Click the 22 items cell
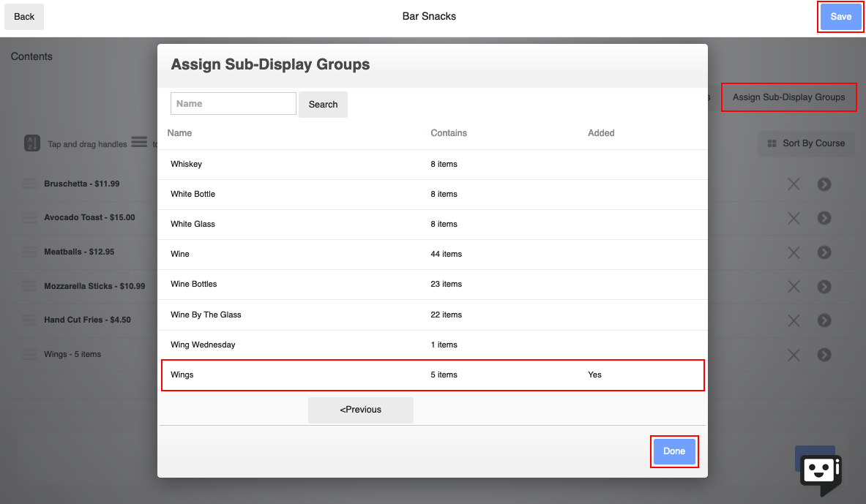The image size is (866, 504). [x=447, y=315]
